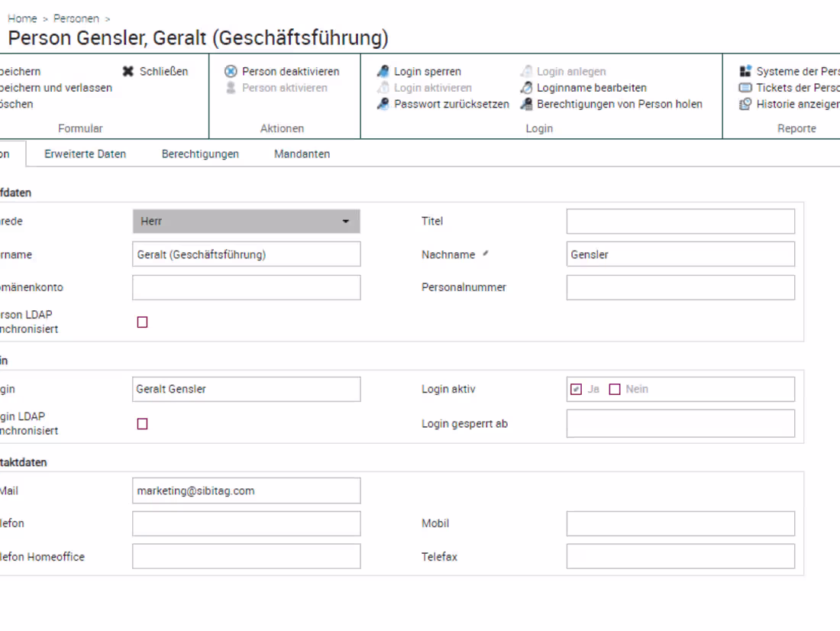
Task: Click the Login sperren key icon
Action: coord(383,72)
